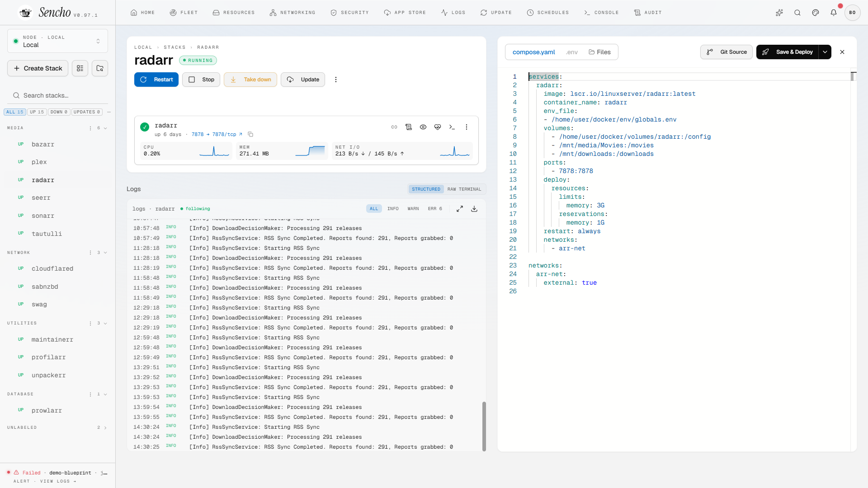Filter stacks by UP 15
868x488 pixels.
37,112
